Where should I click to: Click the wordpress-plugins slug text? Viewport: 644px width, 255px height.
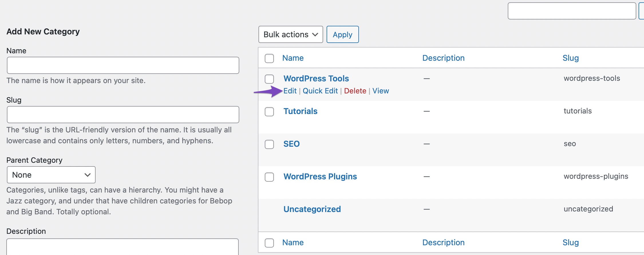596,176
